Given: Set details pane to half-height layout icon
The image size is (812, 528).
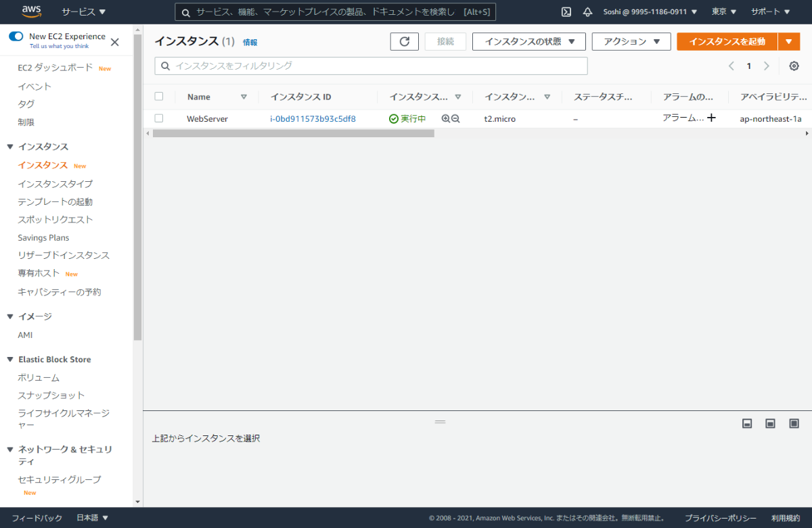Looking at the screenshot, I should pos(770,423).
